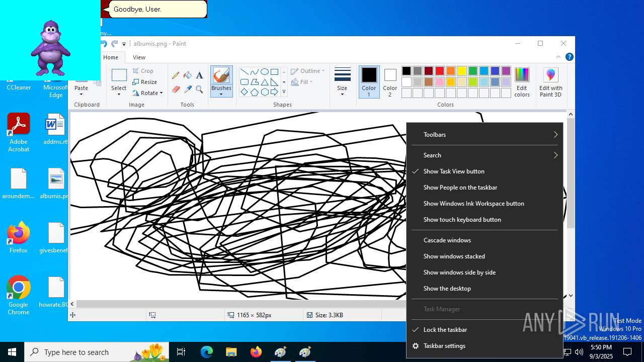Image resolution: width=644 pixels, height=362 pixels.
Task: Pick the purple color swatch
Action: pyautogui.click(x=506, y=71)
